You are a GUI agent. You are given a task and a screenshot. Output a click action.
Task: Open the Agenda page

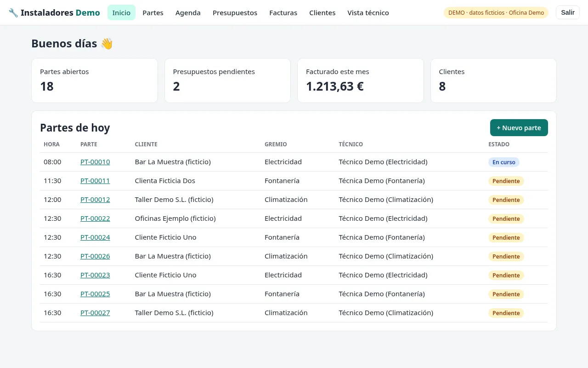coord(188,13)
